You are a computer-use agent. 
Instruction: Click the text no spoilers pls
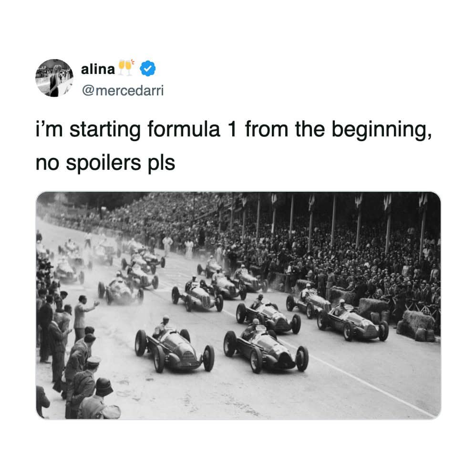(105, 163)
